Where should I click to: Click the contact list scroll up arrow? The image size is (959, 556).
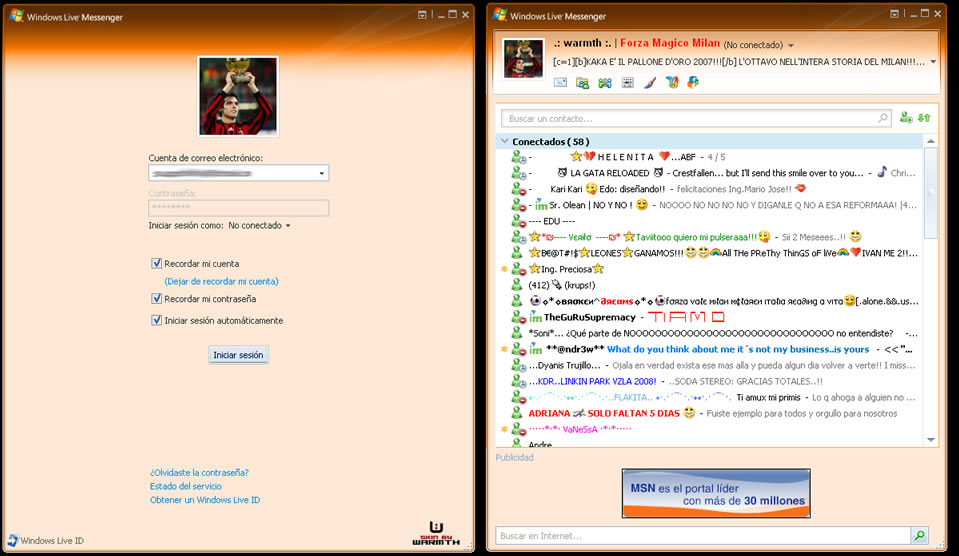(930, 141)
